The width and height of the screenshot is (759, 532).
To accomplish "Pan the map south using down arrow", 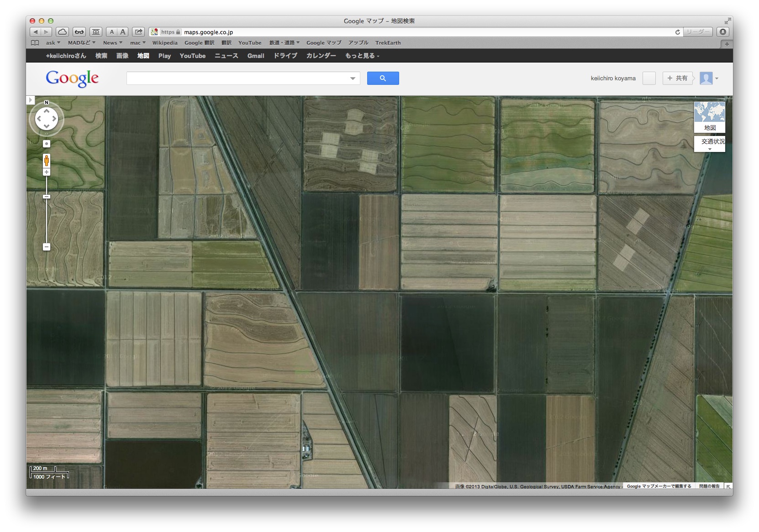I will pyautogui.click(x=47, y=126).
